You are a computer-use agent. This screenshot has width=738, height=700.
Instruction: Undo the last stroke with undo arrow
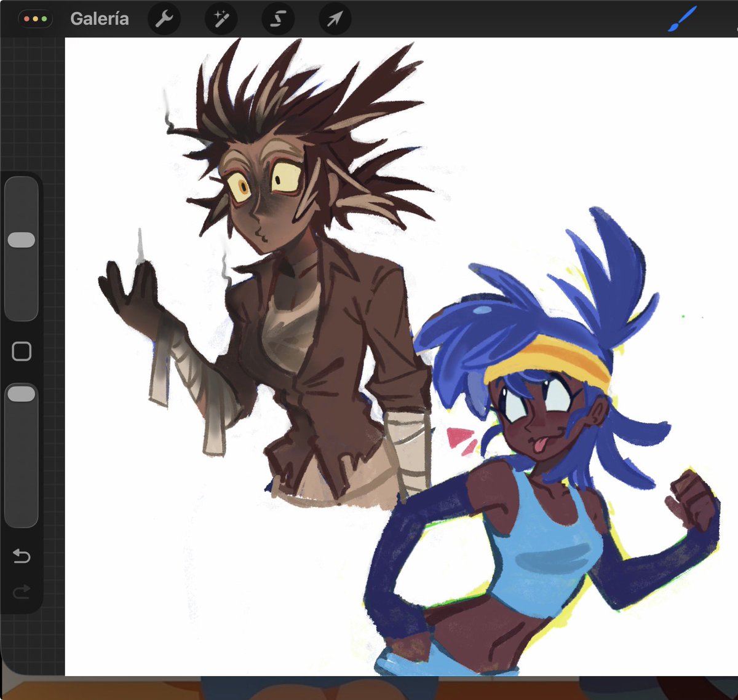coord(22,556)
